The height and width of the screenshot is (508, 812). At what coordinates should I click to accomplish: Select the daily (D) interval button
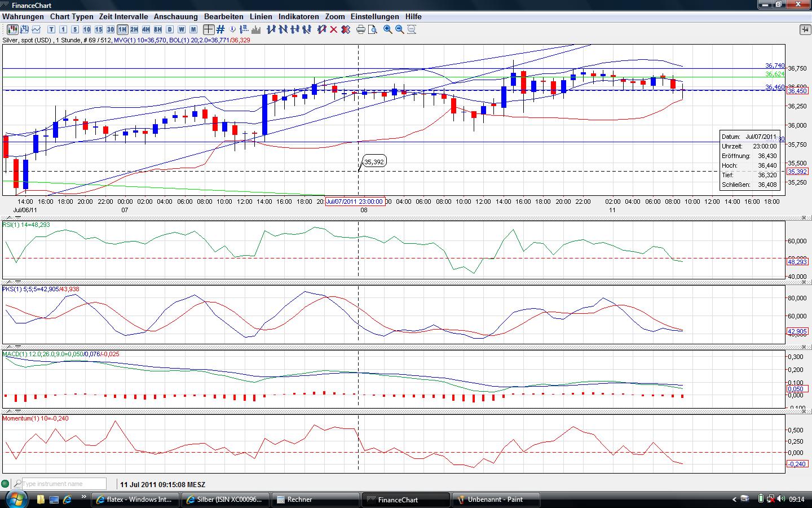(170, 29)
